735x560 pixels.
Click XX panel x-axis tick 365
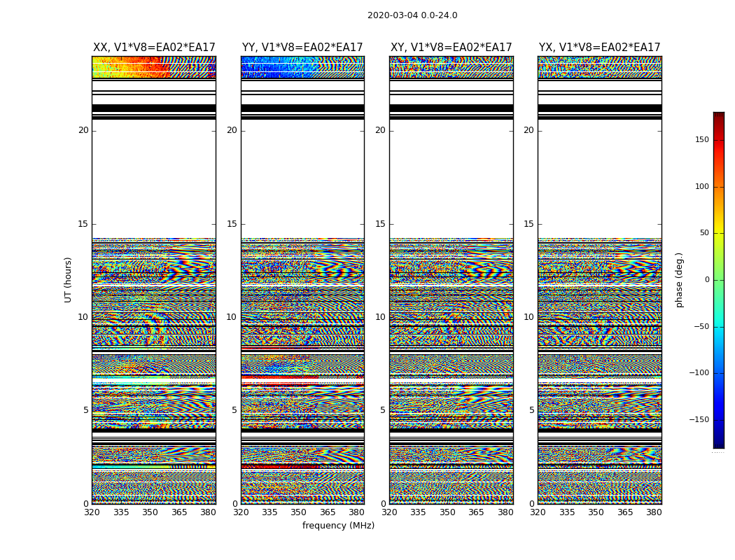179,512
